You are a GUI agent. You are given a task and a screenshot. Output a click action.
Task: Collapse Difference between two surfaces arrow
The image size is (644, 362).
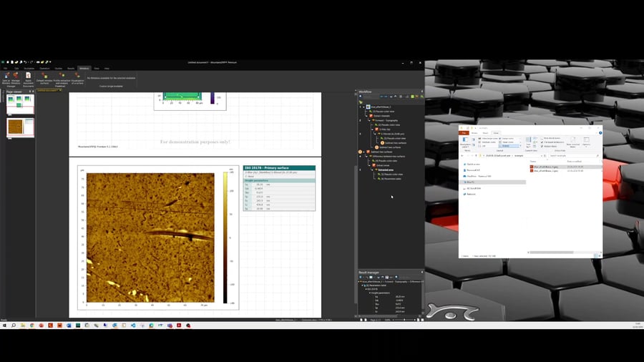coord(367,157)
